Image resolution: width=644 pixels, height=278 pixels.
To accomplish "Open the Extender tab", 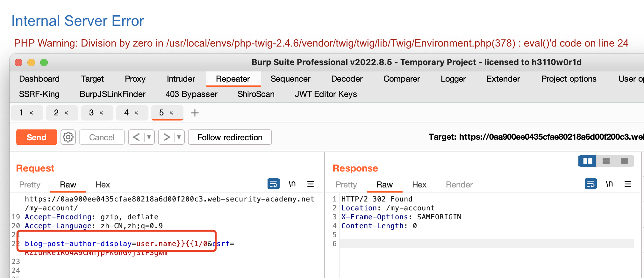I will (x=503, y=79).
